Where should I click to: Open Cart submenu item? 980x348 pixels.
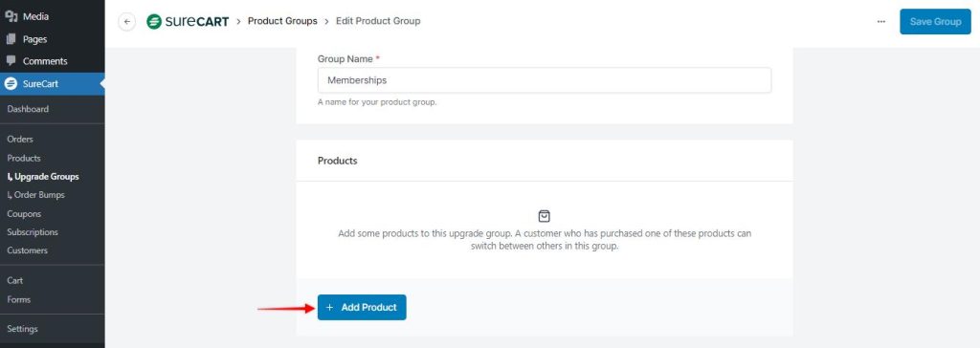[x=15, y=280]
